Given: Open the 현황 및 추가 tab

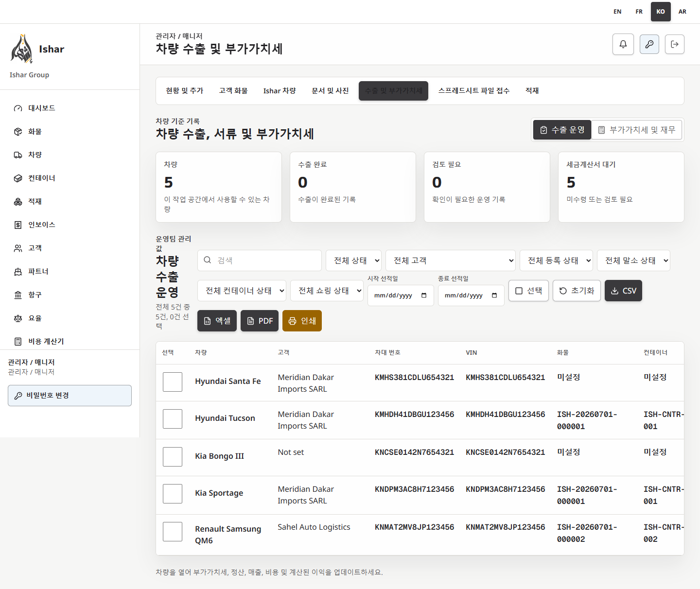Looking at the screenshot, I should click(x=185, y=91).
